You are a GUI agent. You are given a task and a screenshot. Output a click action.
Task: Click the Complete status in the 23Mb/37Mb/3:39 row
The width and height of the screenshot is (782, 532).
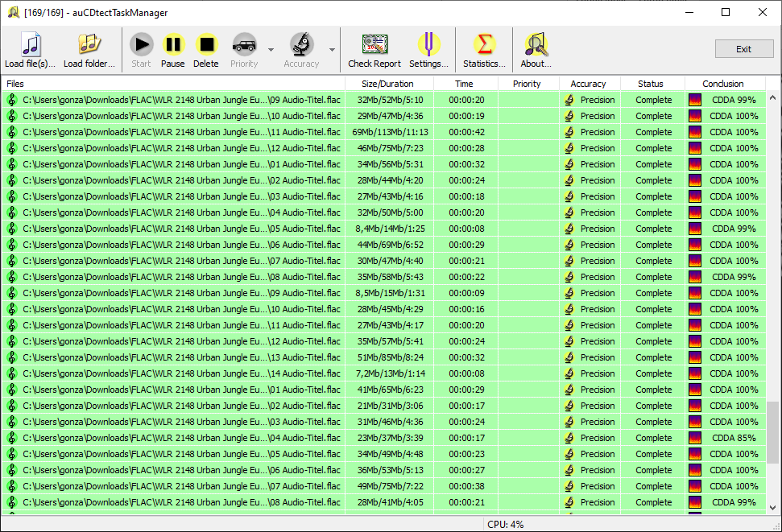(x=653, y=438)
